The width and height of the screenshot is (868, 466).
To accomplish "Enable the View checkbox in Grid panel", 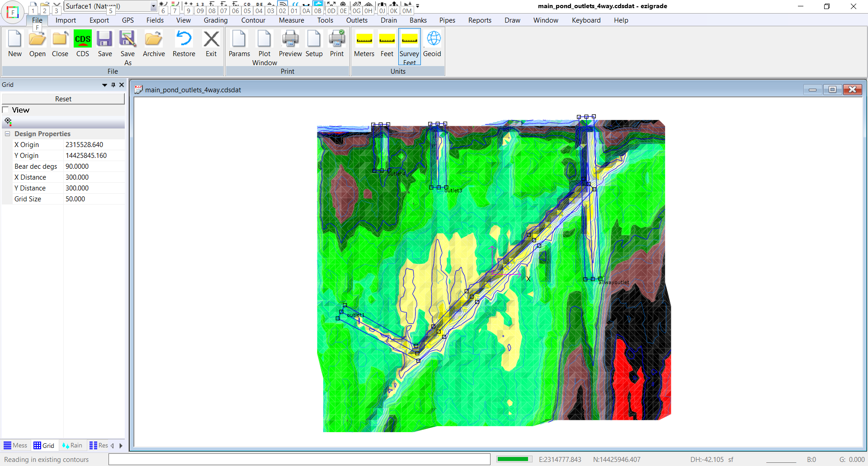I will (6, 110).
